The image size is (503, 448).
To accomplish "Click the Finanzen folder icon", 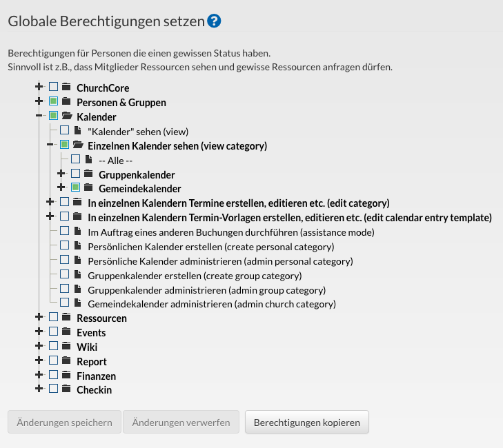I will [x=66, y=375].
